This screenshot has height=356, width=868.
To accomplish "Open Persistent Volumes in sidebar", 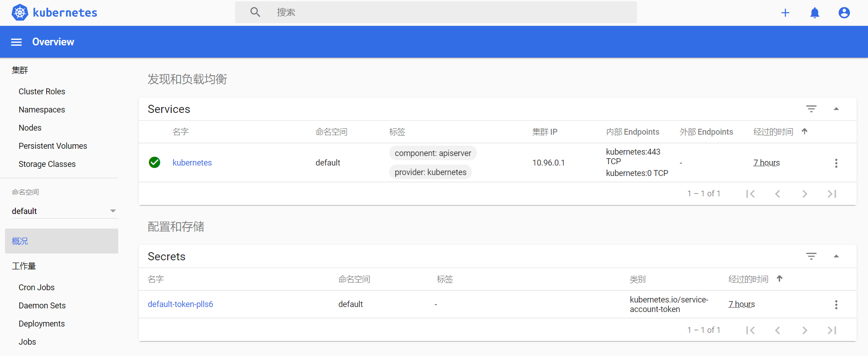I will coord(53,146).
